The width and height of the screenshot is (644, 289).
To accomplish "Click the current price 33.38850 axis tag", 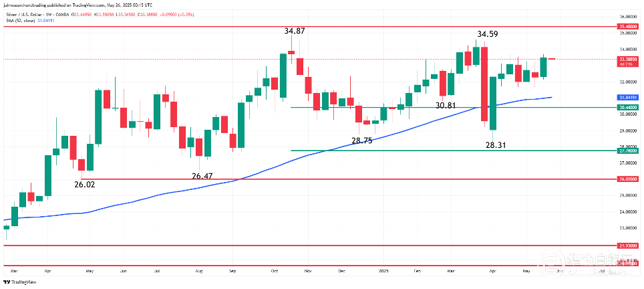I will coord(627,59).
